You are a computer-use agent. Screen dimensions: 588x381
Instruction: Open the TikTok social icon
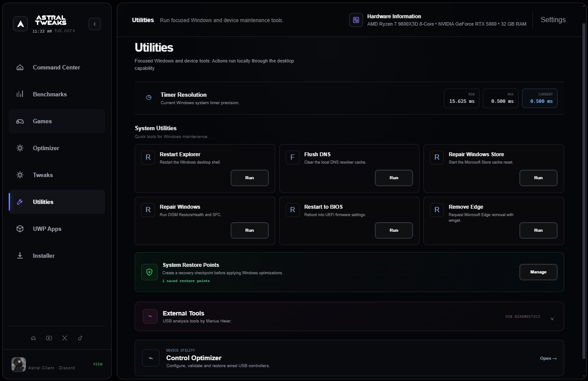tap(80, 338)
